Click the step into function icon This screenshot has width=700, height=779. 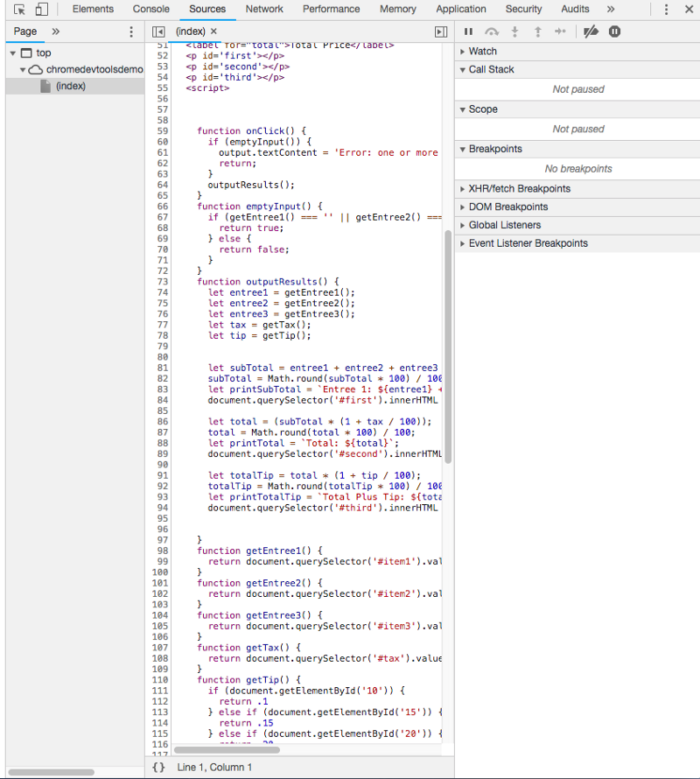[514, 32]
